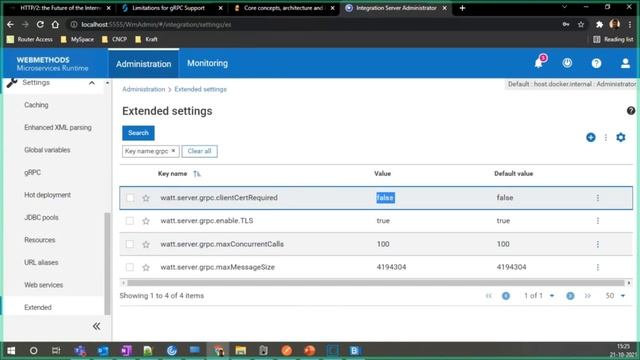This screenshot has width=640, height=360.
Task: Open Caching in the sidebar
Action: (36, 105)
